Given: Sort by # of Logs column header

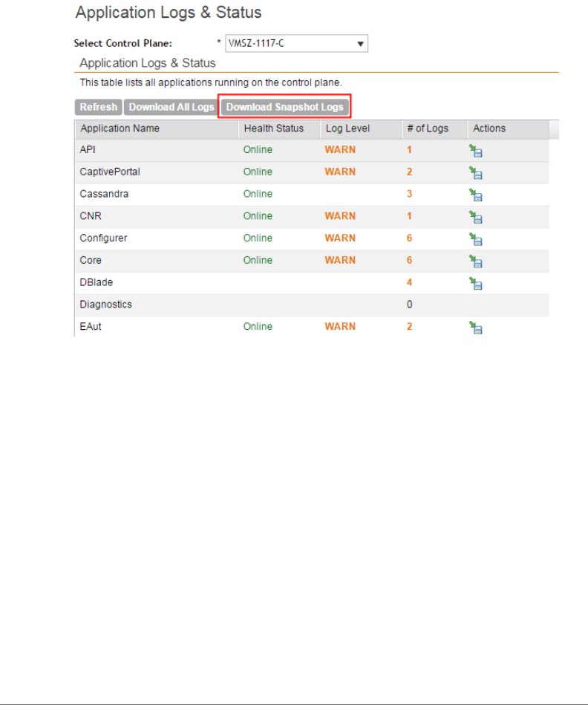Looking at the screenshot, I should pyautogui.click(x=434, y=129).
